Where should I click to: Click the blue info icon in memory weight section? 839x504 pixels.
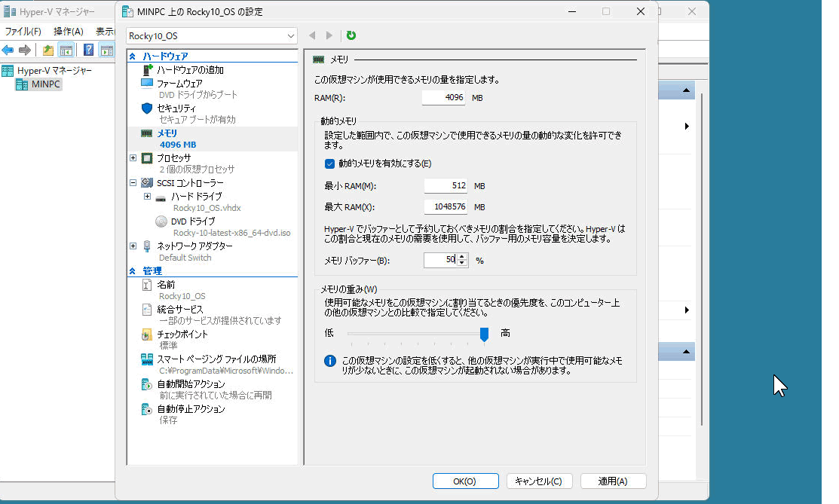click(330, 361)
